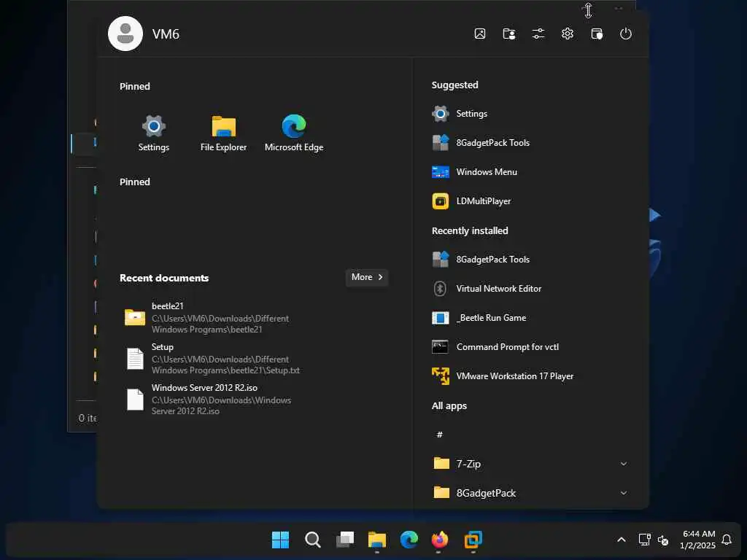This screenshot has height=560, width=747.
Task: Open the 7-Zip folder entry
Action: (531, 464)
